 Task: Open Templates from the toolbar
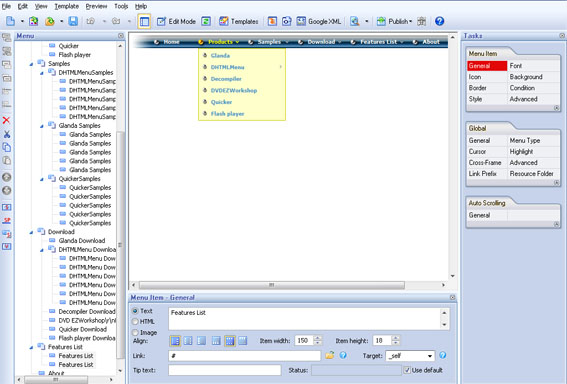point(239,21)
